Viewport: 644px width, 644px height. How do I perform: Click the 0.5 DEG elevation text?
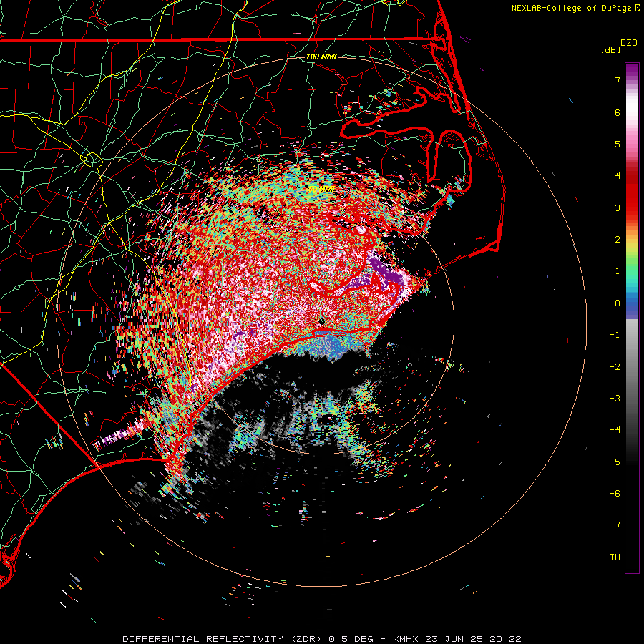(351, 639)
